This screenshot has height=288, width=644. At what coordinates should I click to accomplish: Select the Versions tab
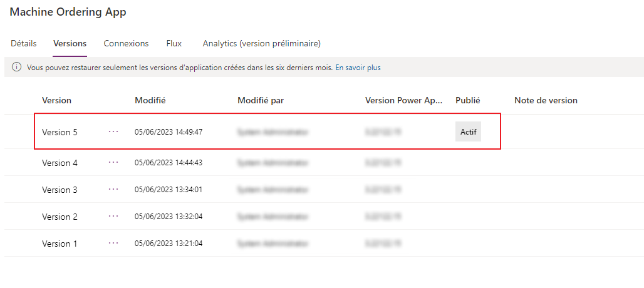tap(70, 43)
